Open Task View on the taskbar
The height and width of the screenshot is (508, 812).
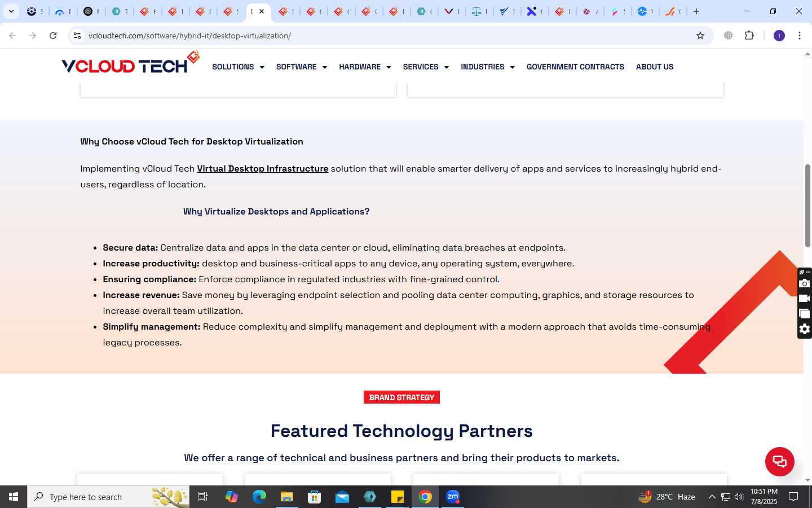pos(203,497)
